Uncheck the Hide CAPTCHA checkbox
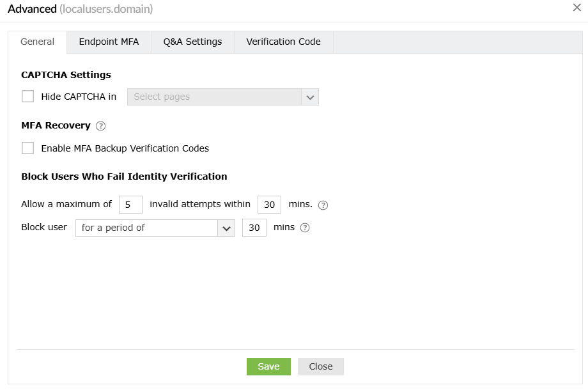 click(27, 95)
